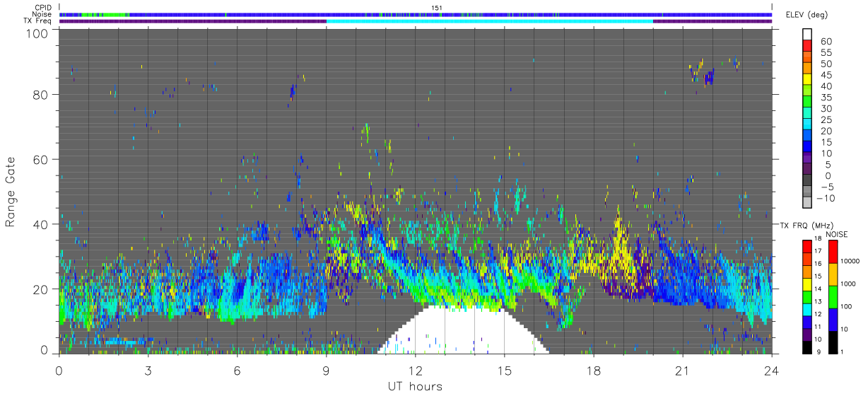Click ELEV legend value 25
Viewport: 868px width, 401px height.
(826, 120)
